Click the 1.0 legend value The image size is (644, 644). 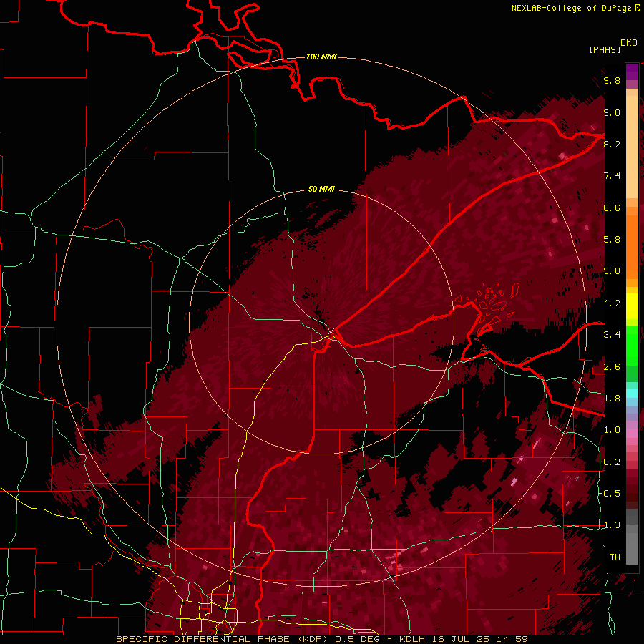(x=612, y=429)
